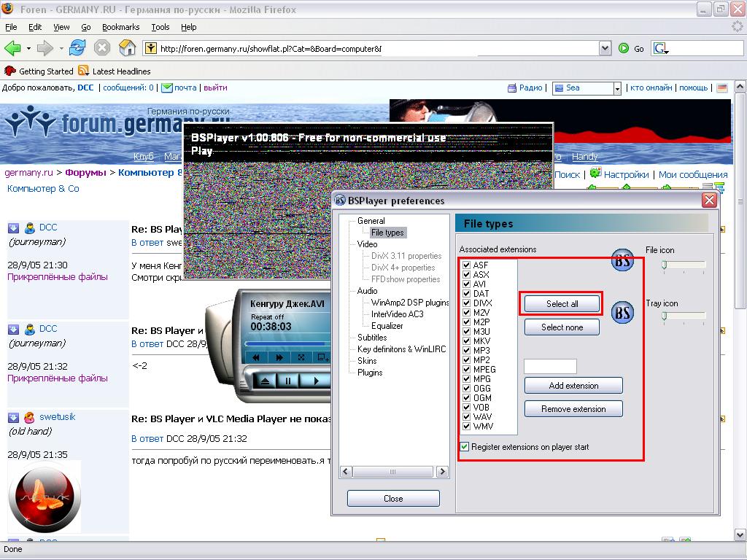The width and height of the screenshot is (747, 560).
Task: Select General in the preferences tree
Action: coord(371,221)
